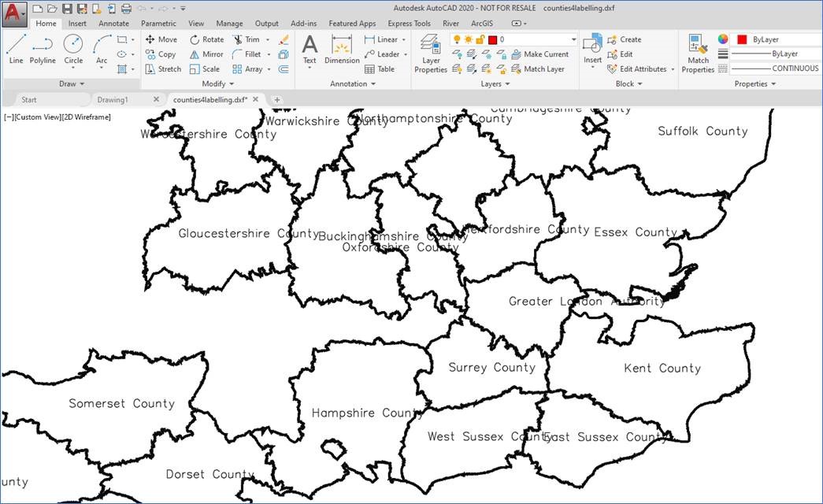Select the multiline Text tool
Image resolution: width=823 pixels, height=504 pixels.
[310, 50]
